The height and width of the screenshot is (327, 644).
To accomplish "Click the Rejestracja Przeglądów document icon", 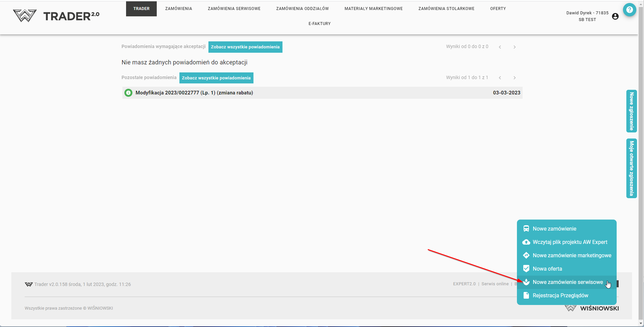I will (x=526, y=295).
